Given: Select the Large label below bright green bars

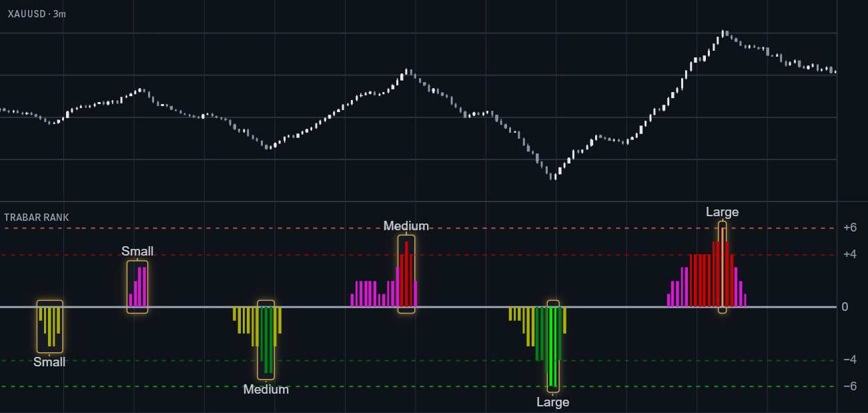Looking at the screenshot, I should pos(553,402).
